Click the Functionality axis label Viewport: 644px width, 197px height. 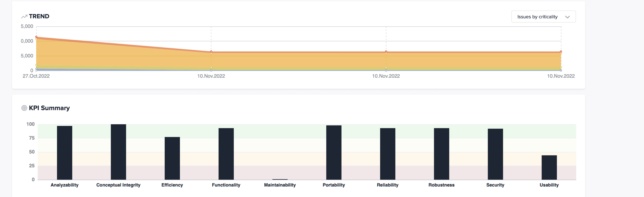coord(226,185)
